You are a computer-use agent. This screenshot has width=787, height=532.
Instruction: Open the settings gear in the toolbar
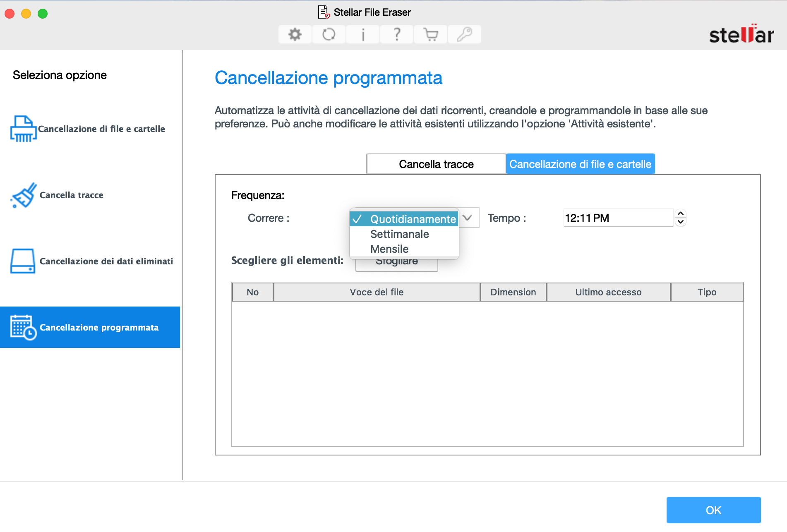tap(295, 34)
